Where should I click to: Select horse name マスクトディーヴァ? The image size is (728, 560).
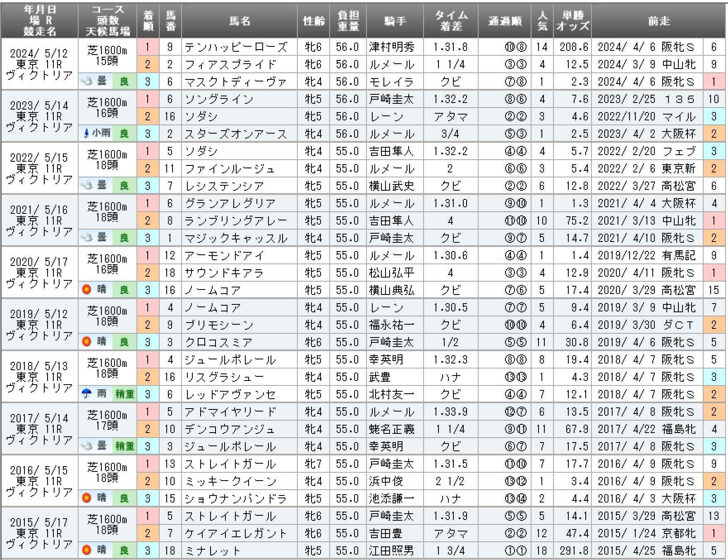[x=236, y=82]
